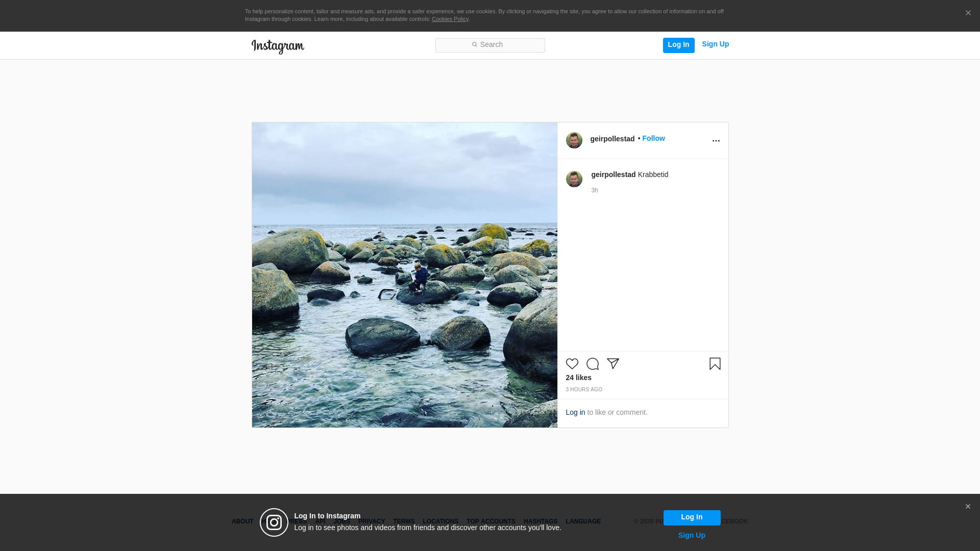The height and width of the screenshot is (551, 980).
Task: Open geirpollestad username in caption
Action: (x=613, y=174)
